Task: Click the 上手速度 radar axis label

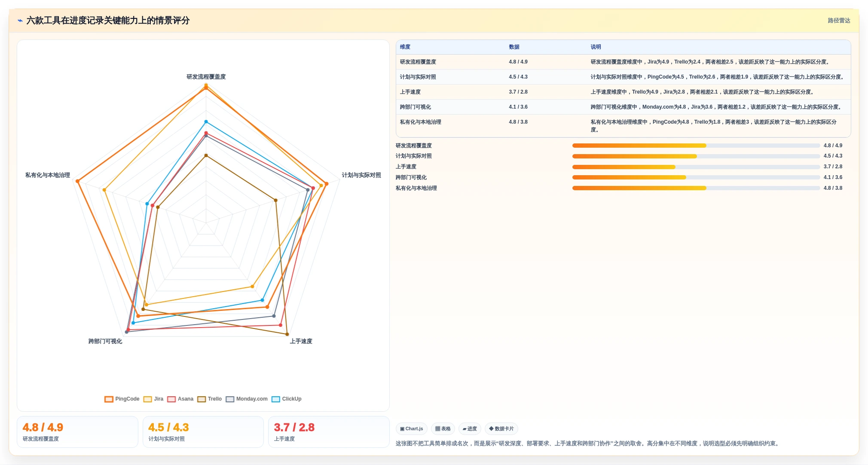Action: (301, 341)
